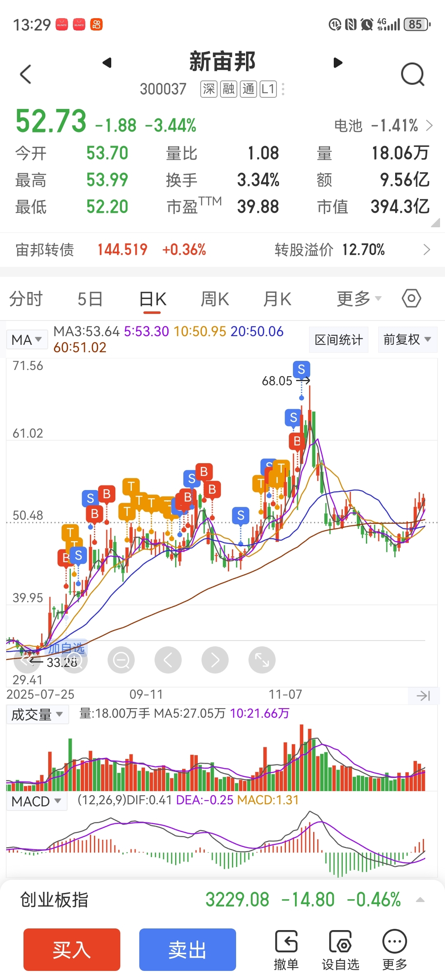Open the MACD indicator dropdown
The image size is (445, 980).
36,801
